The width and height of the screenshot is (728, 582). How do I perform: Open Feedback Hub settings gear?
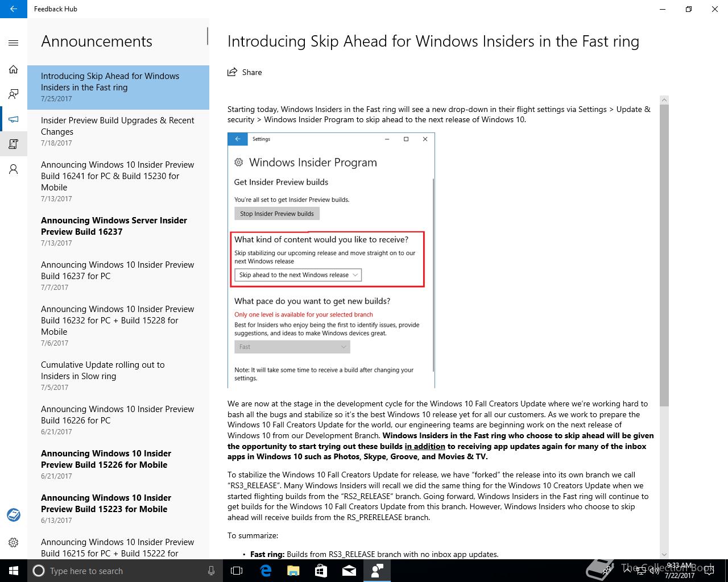click(14, 542)
